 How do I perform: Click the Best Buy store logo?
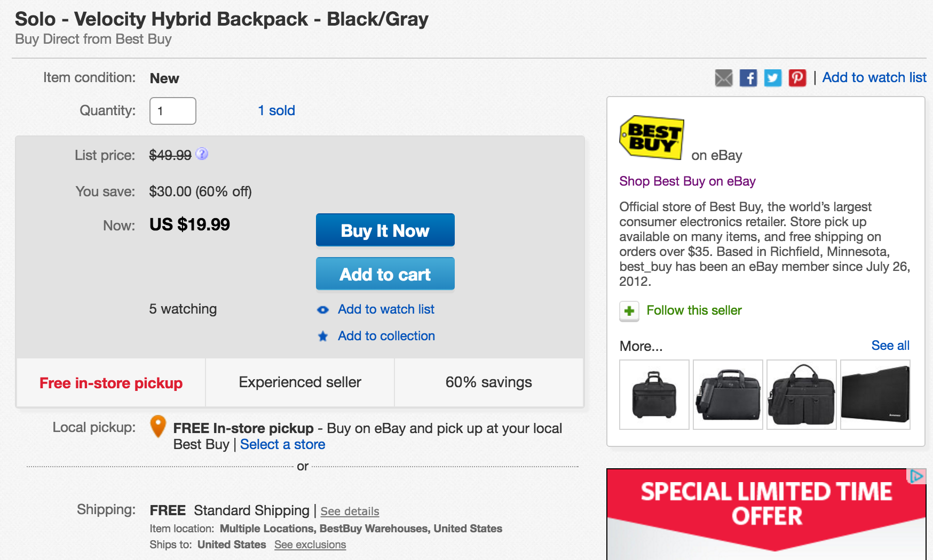pyautogui.click(x=650, y=138)
